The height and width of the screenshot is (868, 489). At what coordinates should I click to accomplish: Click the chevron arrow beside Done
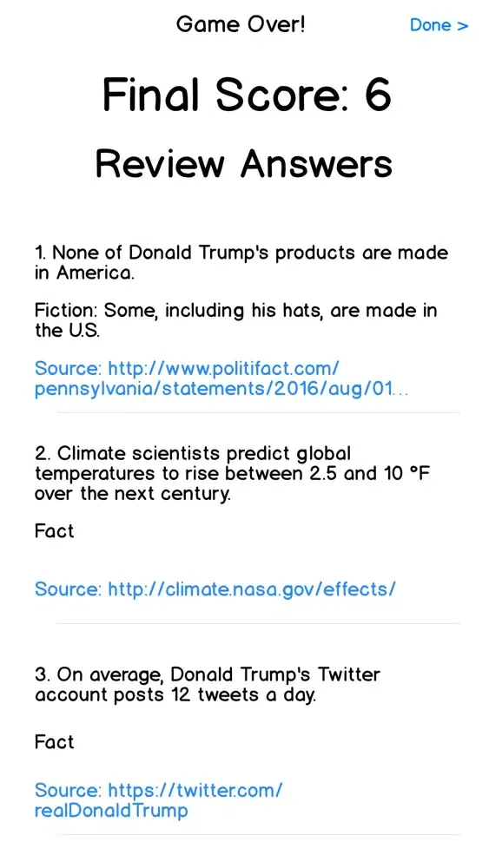pos(463,25)
